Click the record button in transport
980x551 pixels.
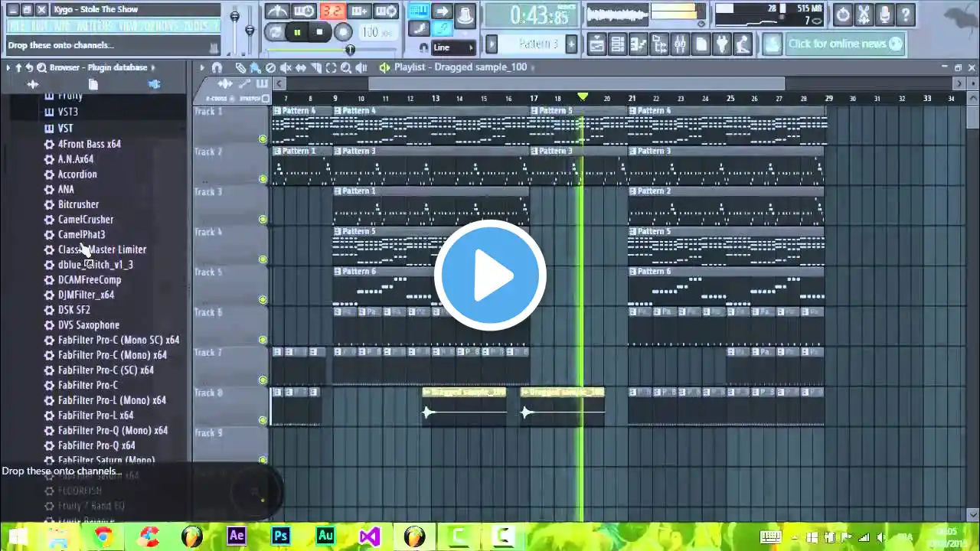tap(343, 32)
